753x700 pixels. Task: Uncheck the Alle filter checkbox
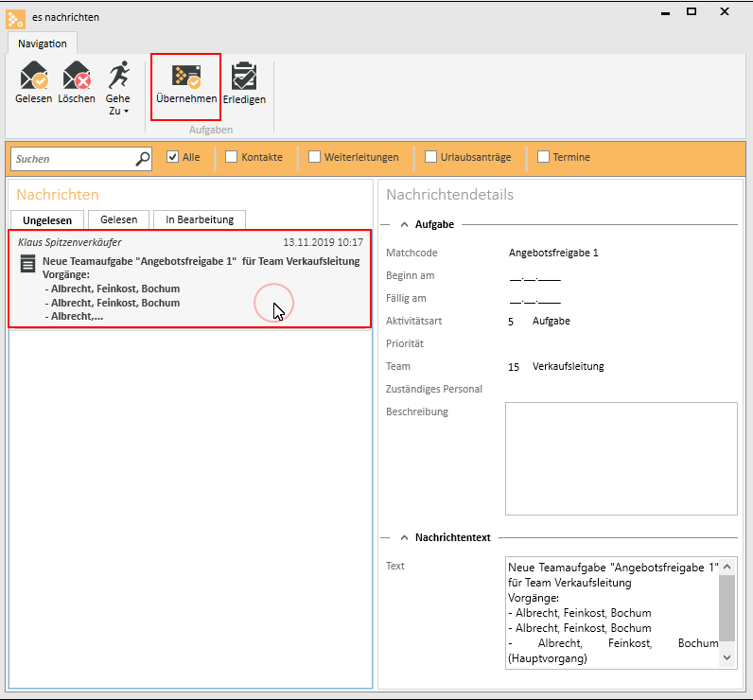173,157
